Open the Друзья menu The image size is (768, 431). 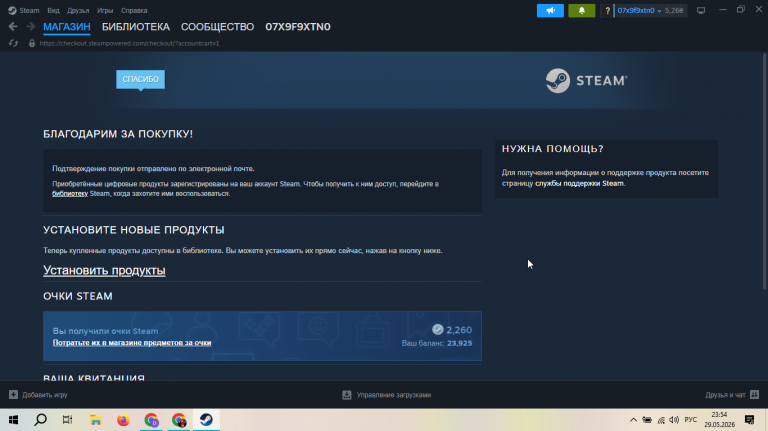(x=78, y=10)
